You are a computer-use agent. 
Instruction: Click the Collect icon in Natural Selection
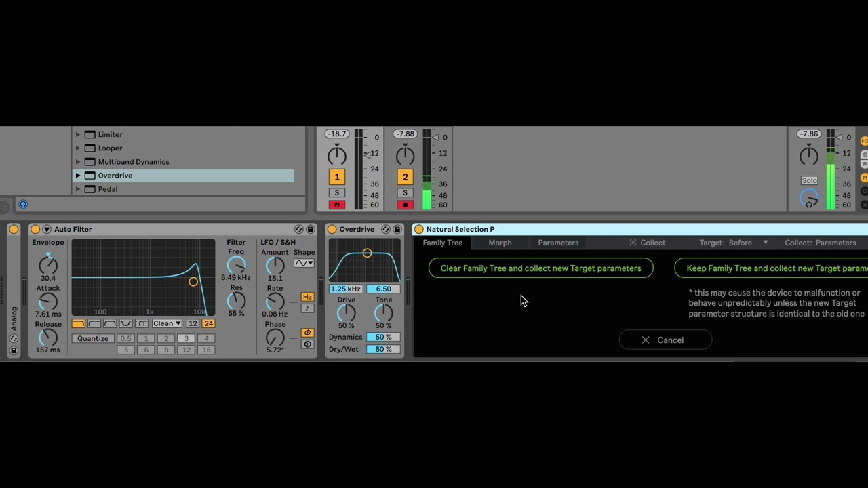[633, 243]
